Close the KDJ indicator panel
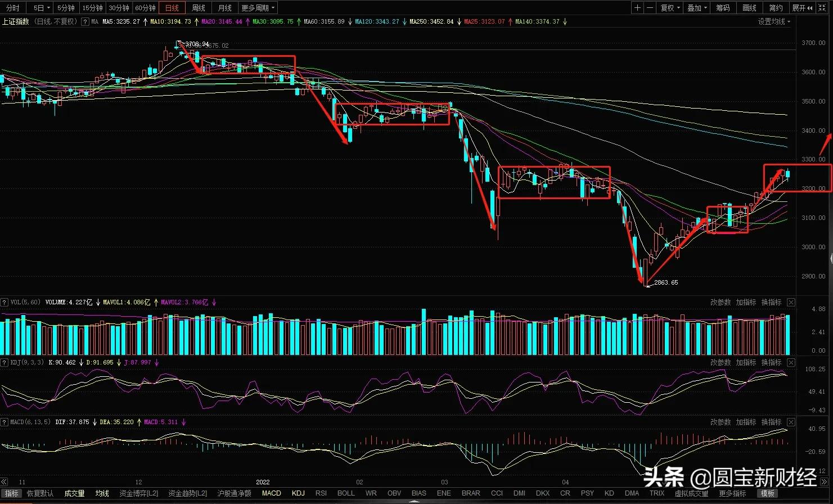This screenshot has width=833, height=504. tap(791, 362)
